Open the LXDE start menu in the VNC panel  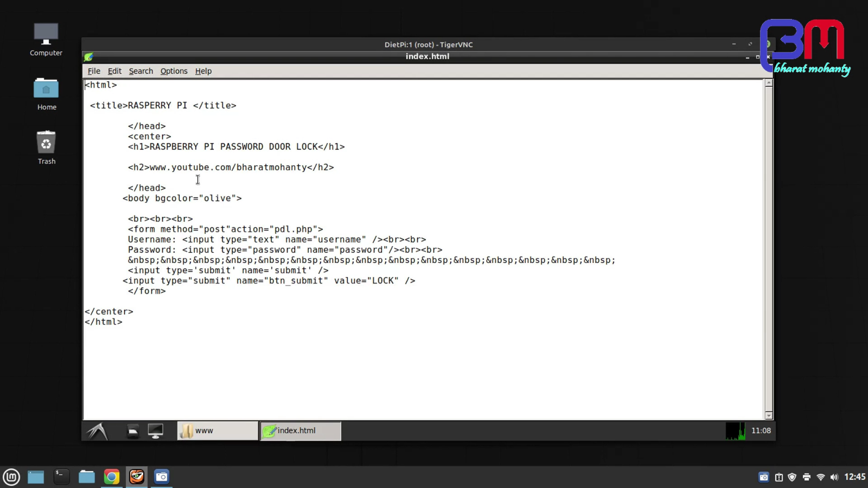click(98, 431)
